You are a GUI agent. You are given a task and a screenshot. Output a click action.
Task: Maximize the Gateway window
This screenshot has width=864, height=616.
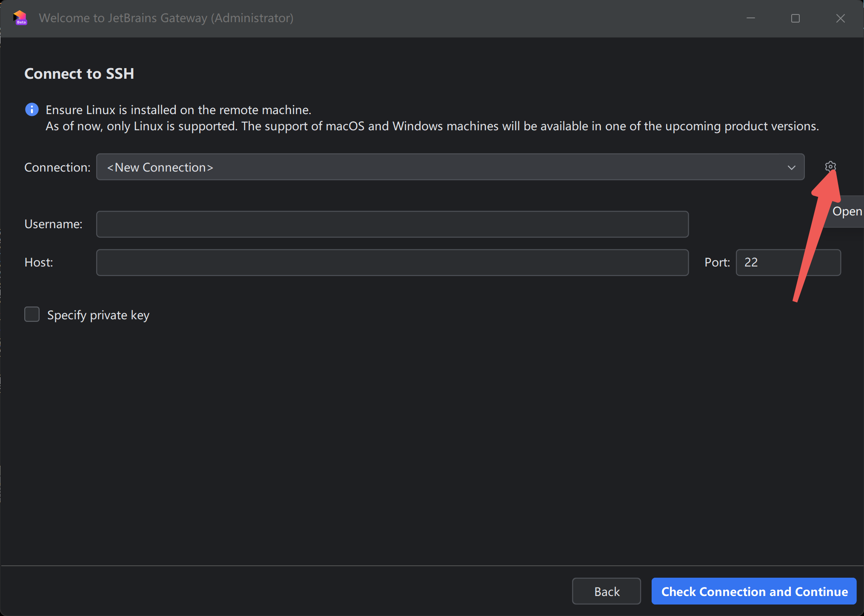coord(795,18)
